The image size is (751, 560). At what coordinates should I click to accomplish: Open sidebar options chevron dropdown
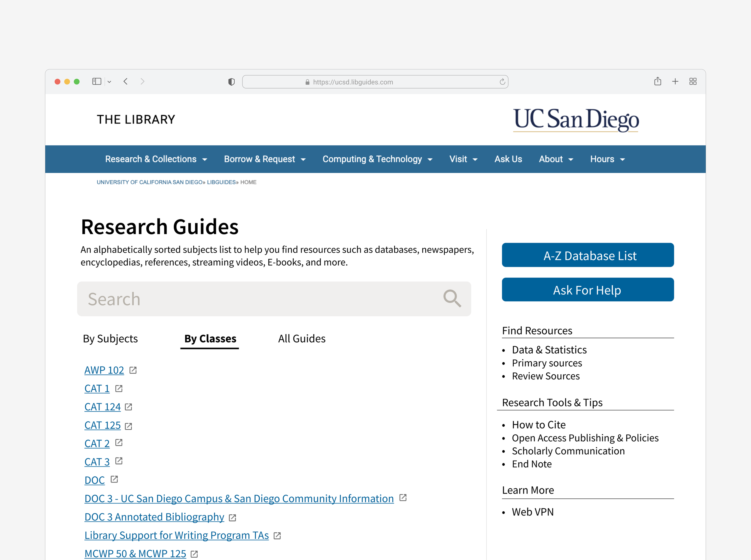tap(109, 82)
